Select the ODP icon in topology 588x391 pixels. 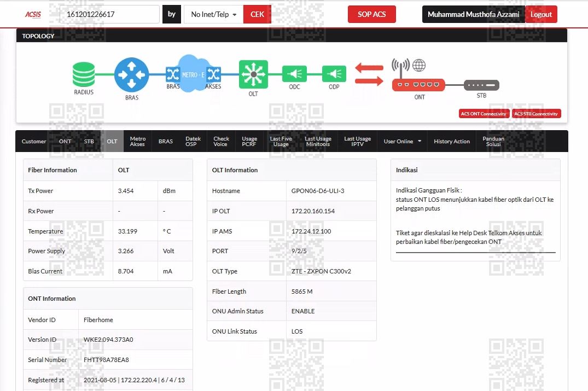coord(334,73)
